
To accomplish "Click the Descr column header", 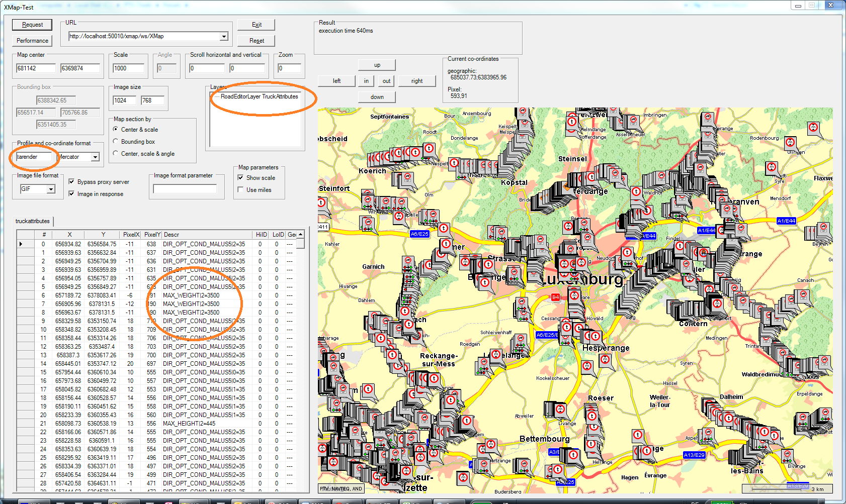I will [x=206, y=235].
